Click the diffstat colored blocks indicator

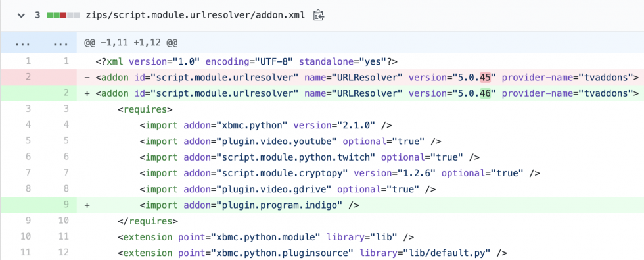coord(63,16)
